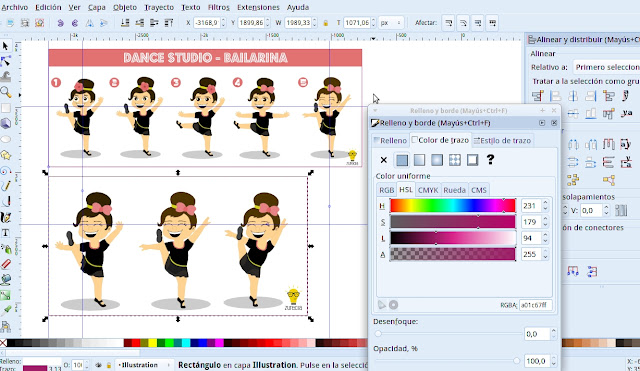Adjust the L lightness slider
This screenshot has height=371, width=640.
click(x=453, y=238)
